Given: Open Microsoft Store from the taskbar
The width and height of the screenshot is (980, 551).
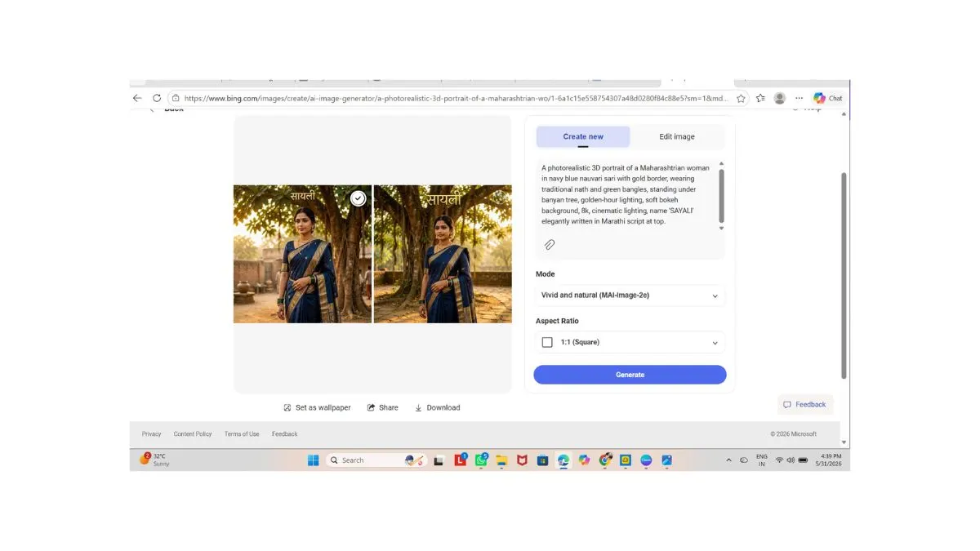Looking at the screenshot, I should [x=542, y=460].
